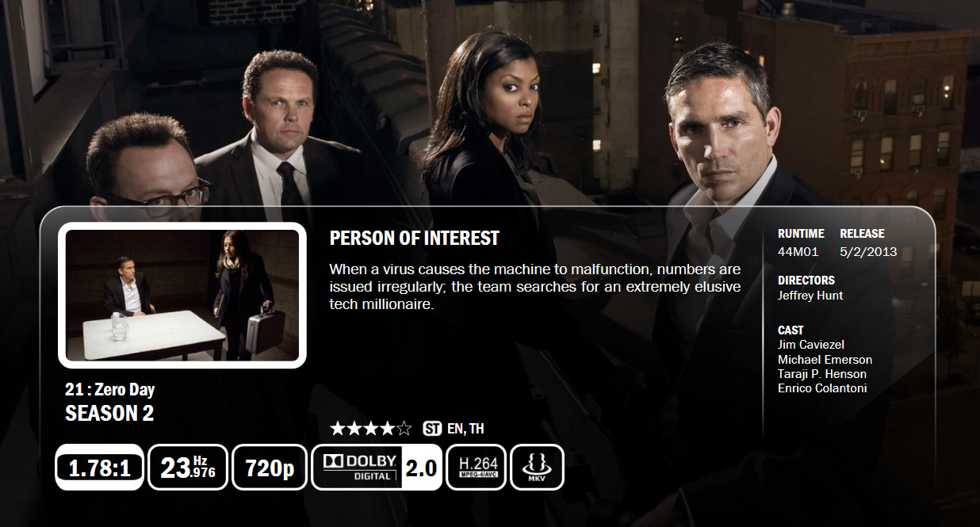Click the Dolby Digital audio logo
The height and width of the screenshot is (527, 980).
click(x=358, y=468)
